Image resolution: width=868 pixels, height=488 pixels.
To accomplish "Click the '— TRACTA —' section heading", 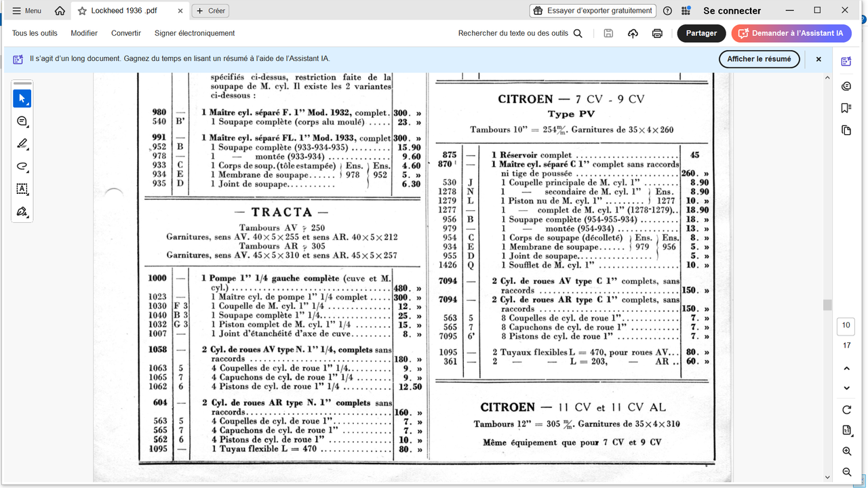I will click(x=281, y=213).
